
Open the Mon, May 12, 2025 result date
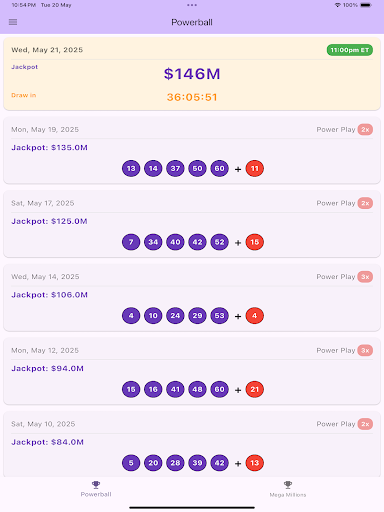pyautogui.click(x=45, y=350)
